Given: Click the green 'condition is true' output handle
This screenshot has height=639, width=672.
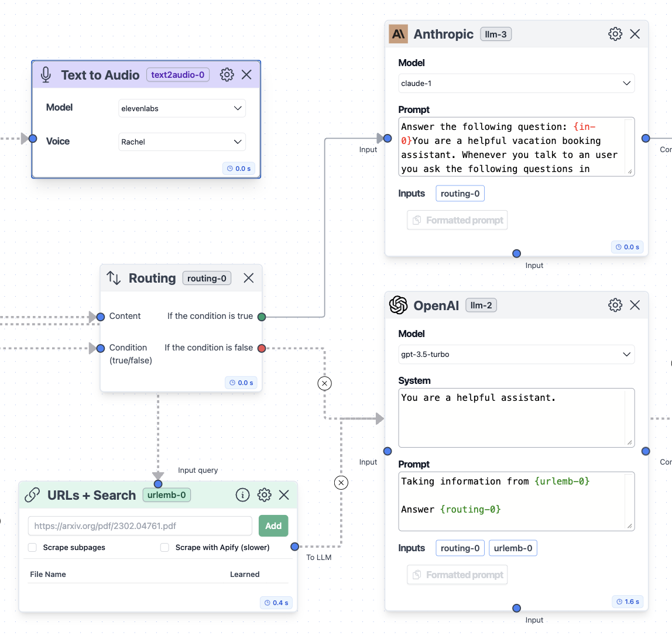Looking at the screenshot, I should coord(262,317).
